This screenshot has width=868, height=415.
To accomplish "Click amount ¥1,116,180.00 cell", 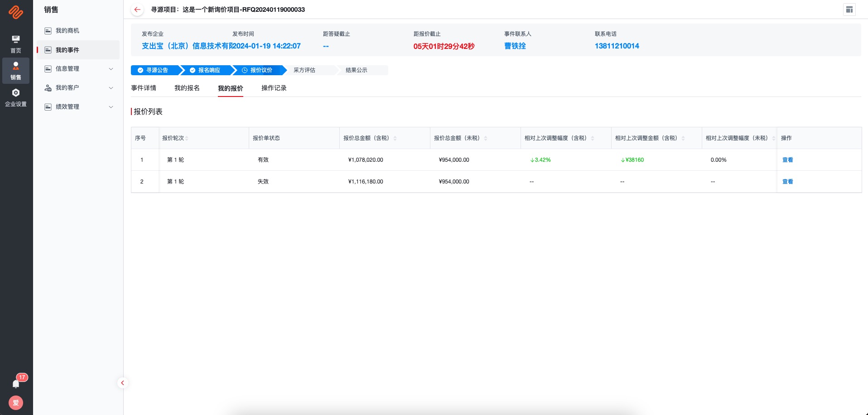I will tap(366, 182).
